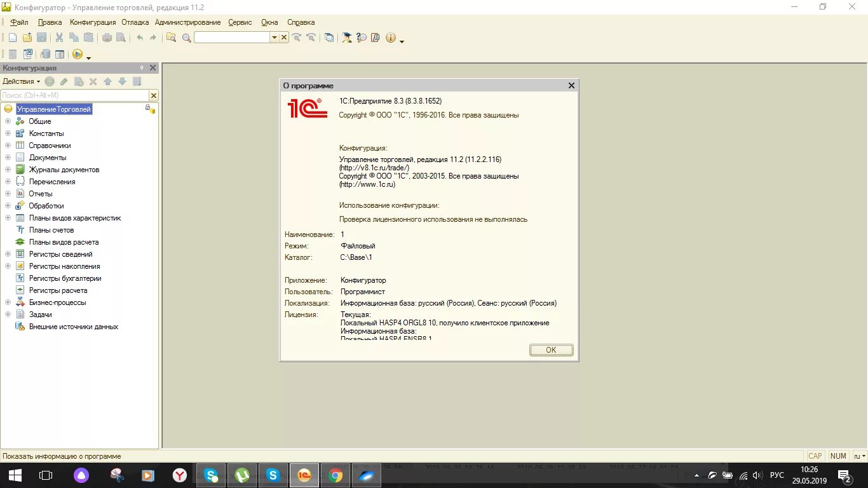Close the О программе dialog
This screenshot has width=868, height=488.
coord(571,85)
